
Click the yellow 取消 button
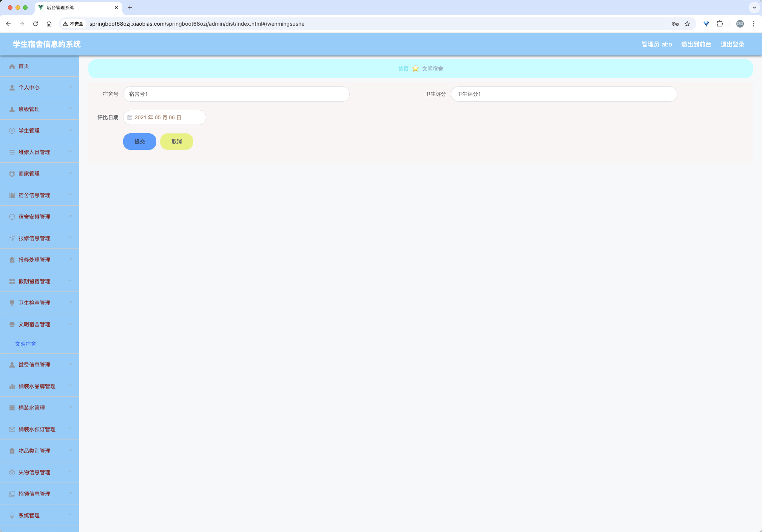coord(177,142)
